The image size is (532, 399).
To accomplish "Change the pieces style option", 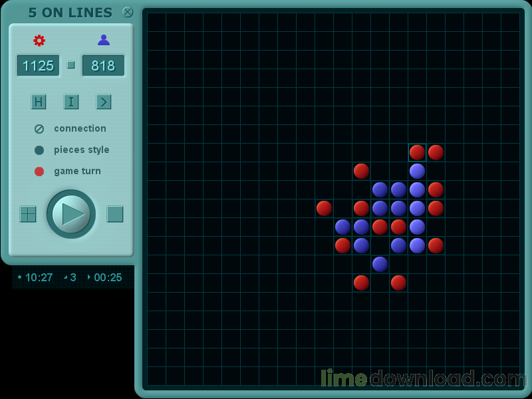I will pos(39,150).
